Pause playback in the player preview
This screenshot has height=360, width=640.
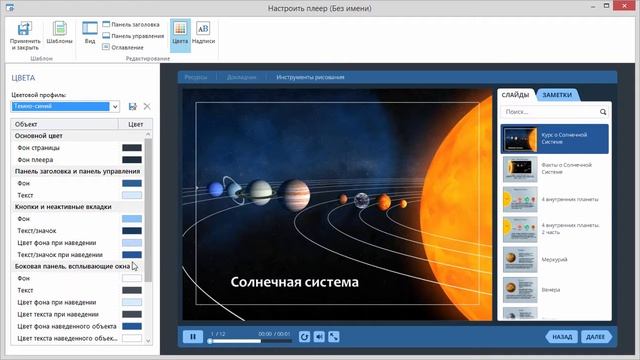(193, 337)
